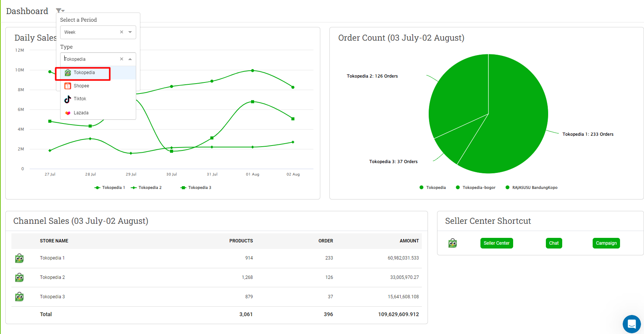Click the ORDER column header
The width and height of the screenshot is (644, 334).
pyautogui.click(x=326, y=241)
